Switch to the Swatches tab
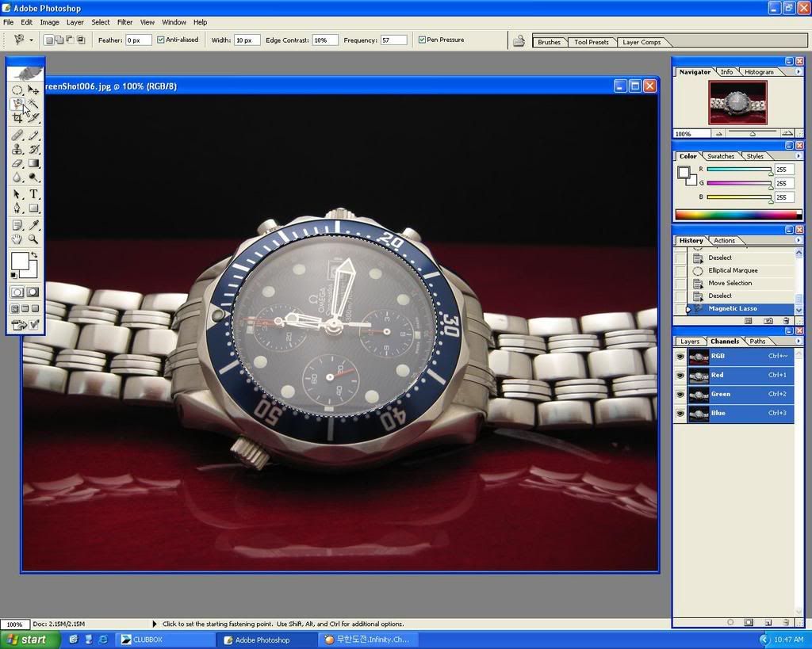The image size is (812, 649). point(720,156)
